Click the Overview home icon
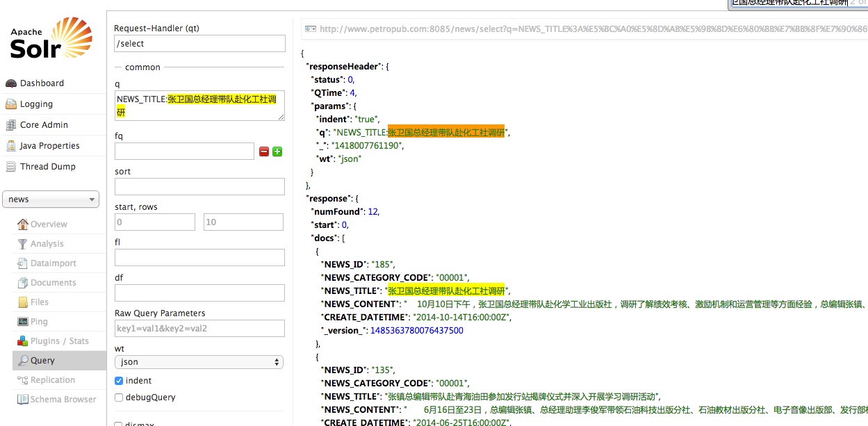Viewport: 868px width, 426px height. point(23,224)
